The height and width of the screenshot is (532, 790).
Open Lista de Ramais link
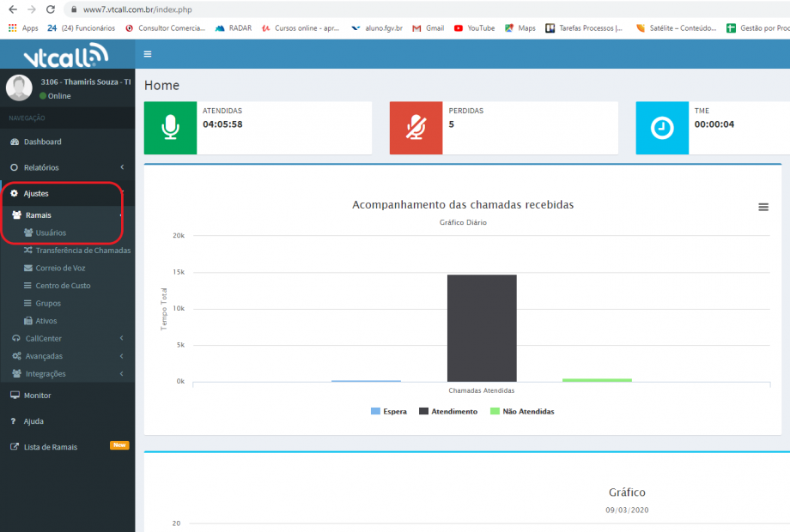[50, 447]
